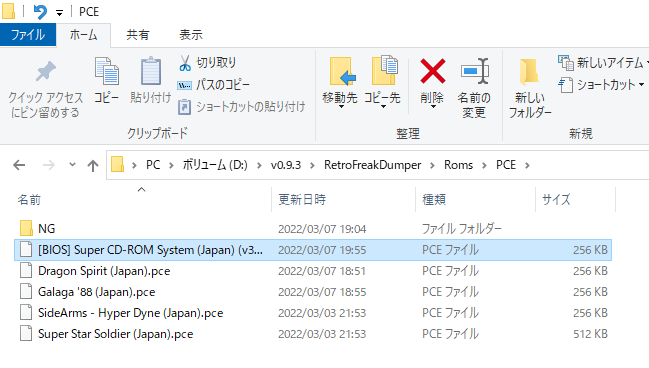Navigate to PC in breadcrumb
The width and height of the screenshot is (649, 368).
(x=153, y=165)
